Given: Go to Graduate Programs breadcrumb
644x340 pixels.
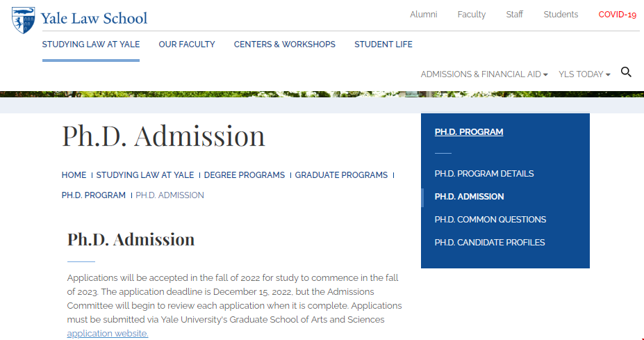Looking at the screenshot, I should (x=341, y=175).
